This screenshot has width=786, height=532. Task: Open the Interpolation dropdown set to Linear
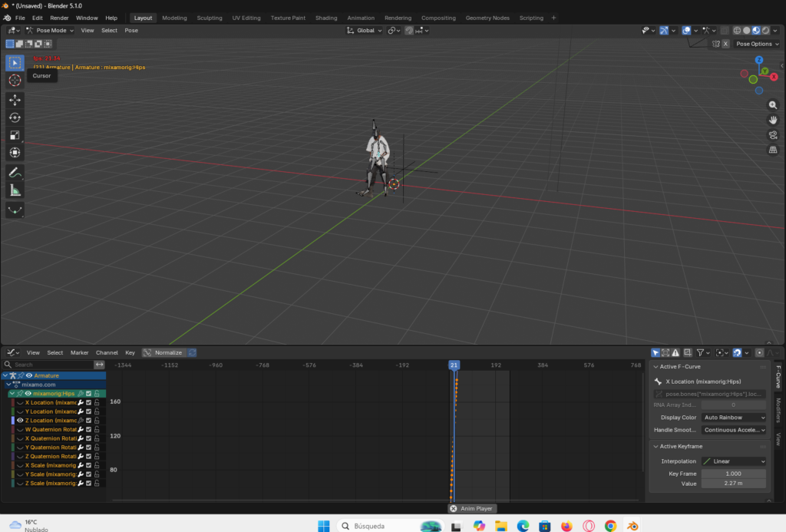coord(734,461)
